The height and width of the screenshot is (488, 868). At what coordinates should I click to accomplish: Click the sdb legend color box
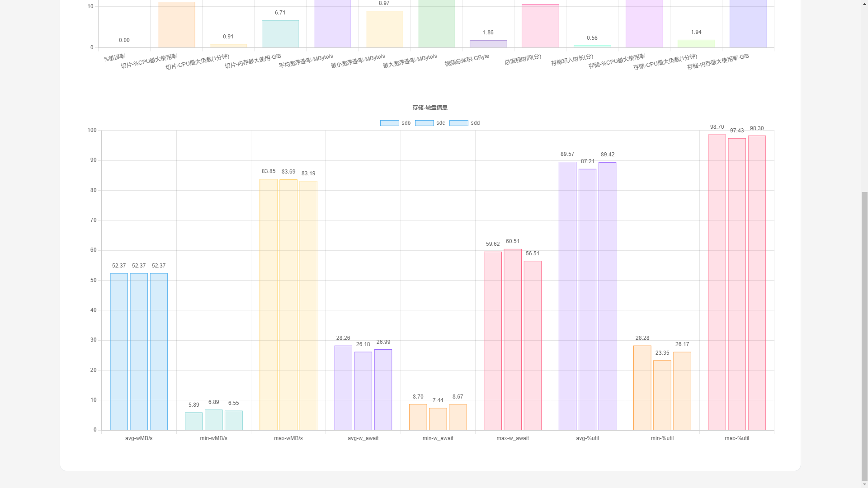[x=389, y=123]
